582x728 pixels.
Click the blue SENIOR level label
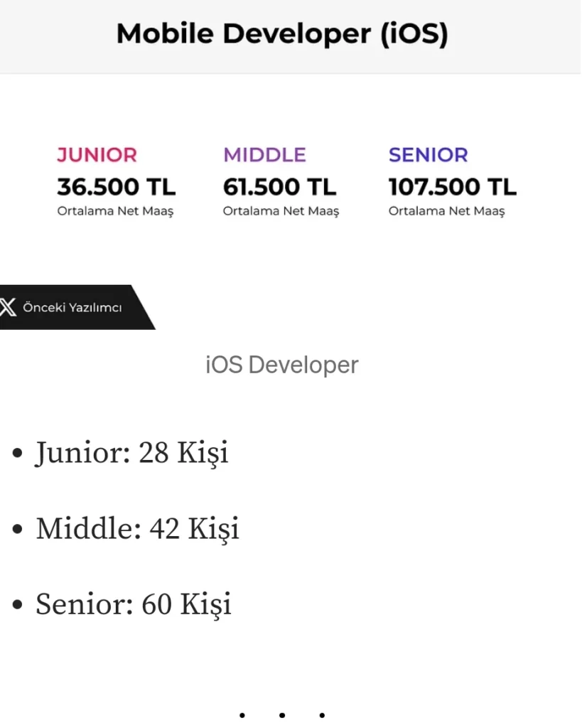[x=428, y=154]
